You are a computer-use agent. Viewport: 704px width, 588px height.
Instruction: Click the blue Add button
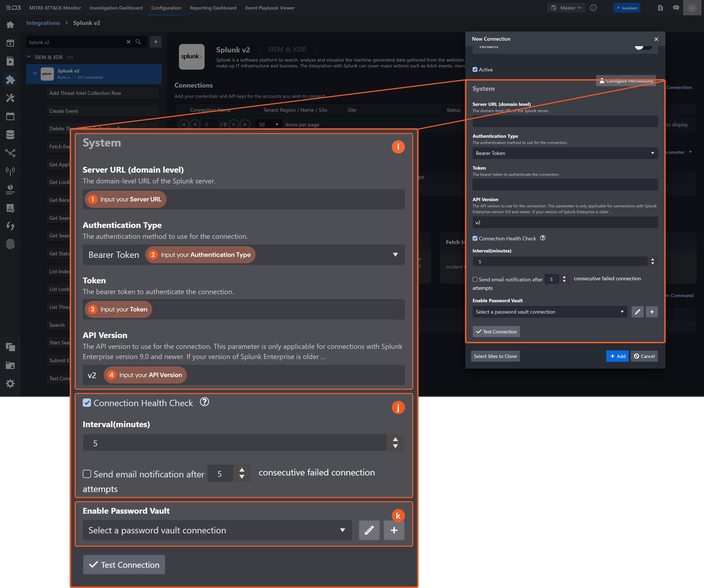coord(617,356)
